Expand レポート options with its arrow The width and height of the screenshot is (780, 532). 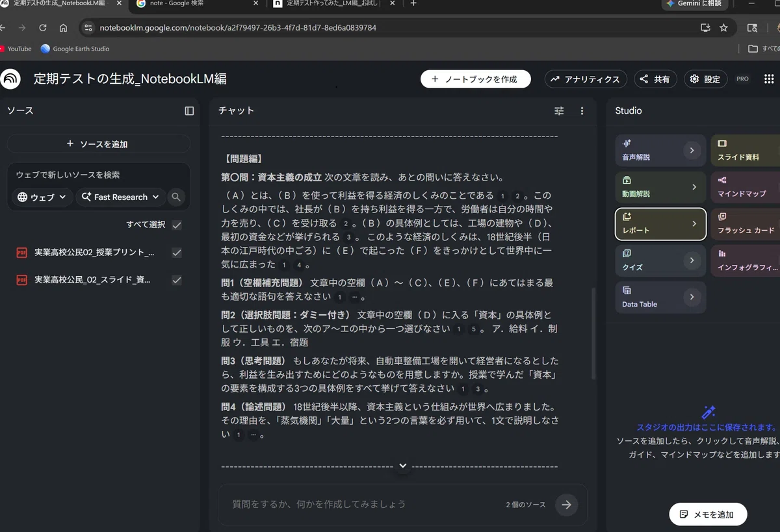tap(694, 224)
